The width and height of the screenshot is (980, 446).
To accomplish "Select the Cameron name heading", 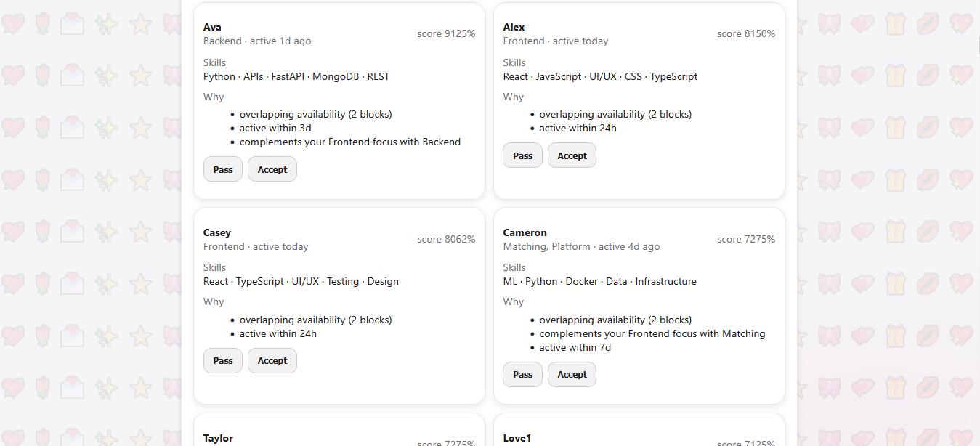I will point(525,232).
